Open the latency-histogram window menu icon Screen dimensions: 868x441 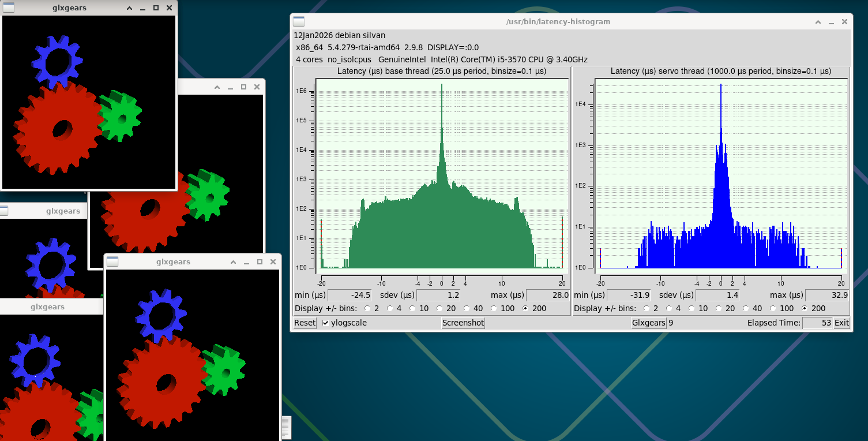click(299, 22)
